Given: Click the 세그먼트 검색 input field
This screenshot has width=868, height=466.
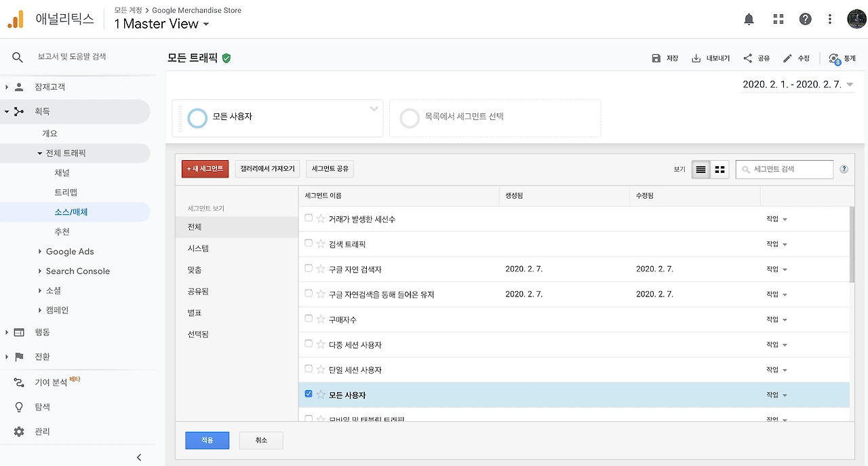Looking at the screenshot, I should pos(785,169).
